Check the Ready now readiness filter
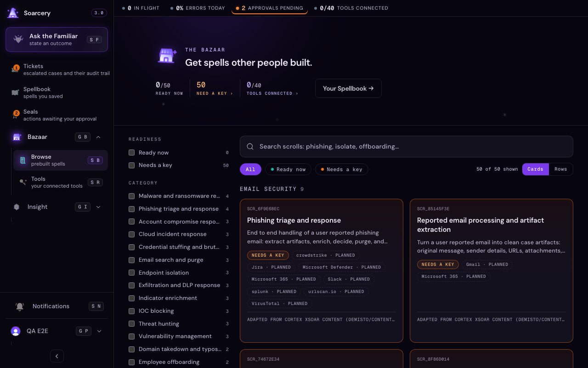Image resolution: width=588 pixels, height=368 pixels. tap(132, 153)
